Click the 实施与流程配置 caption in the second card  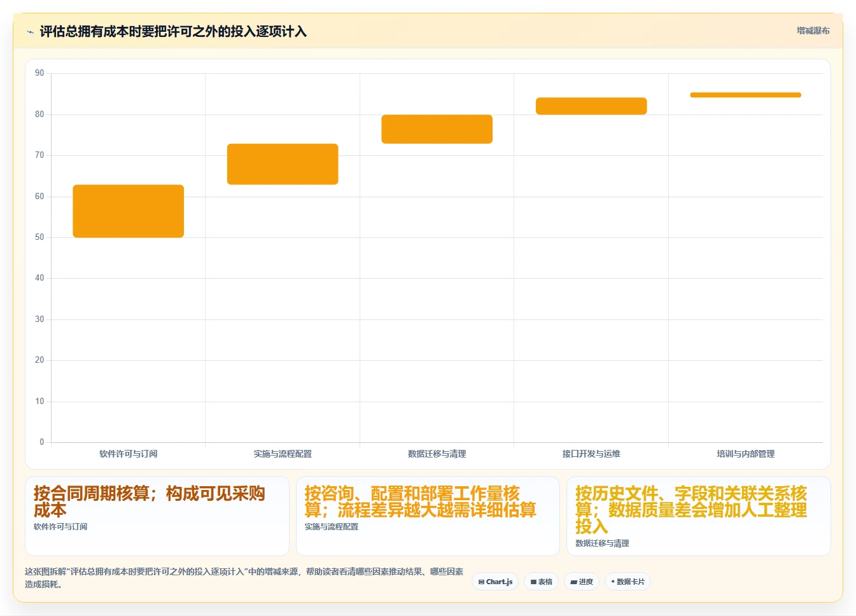(x=332, y=527)
